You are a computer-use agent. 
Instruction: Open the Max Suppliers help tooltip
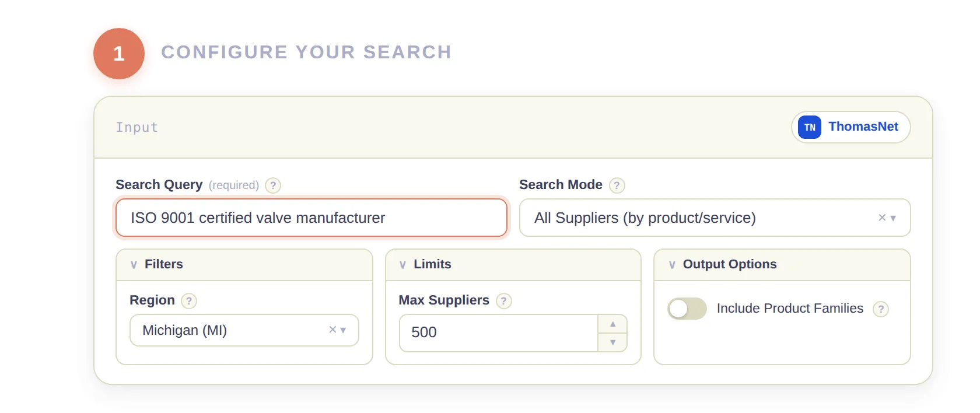(x=504, y=301)
